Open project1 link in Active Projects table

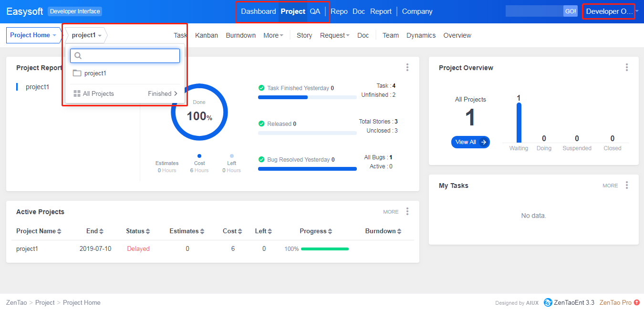point(27,248)
